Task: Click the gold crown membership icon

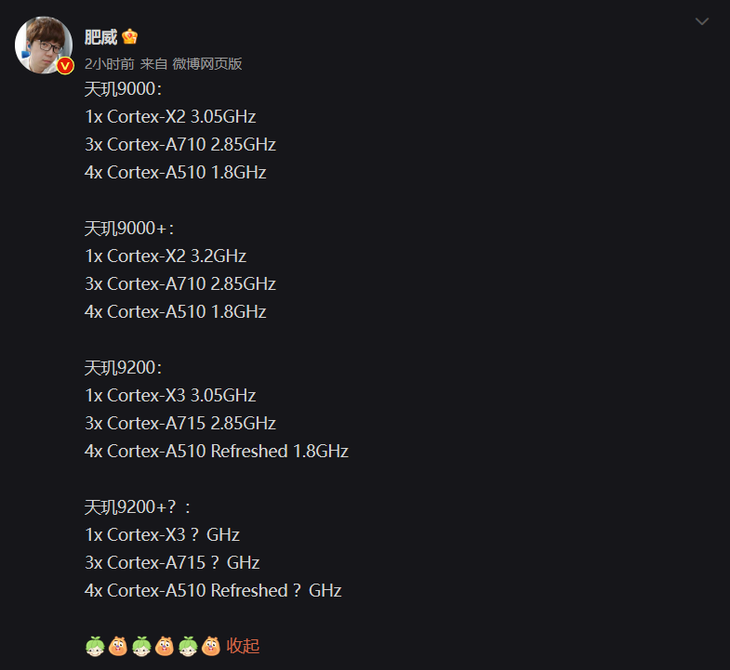Action: (129, 36)
